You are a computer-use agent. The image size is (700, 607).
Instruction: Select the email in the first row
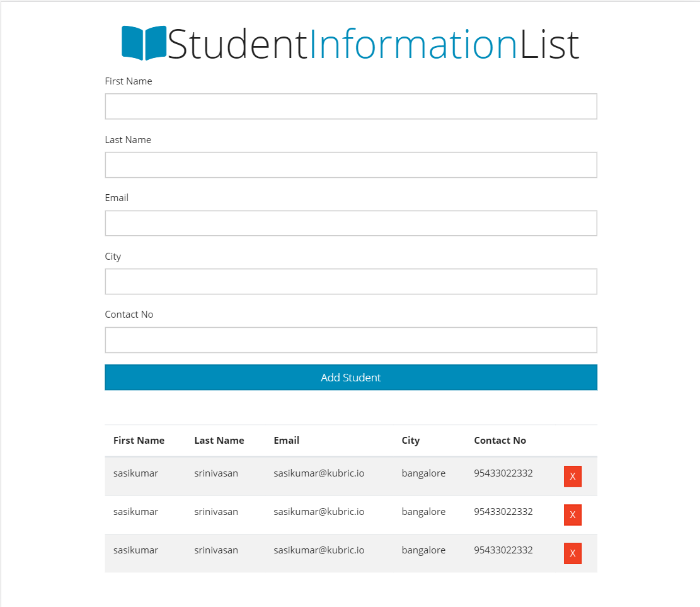pyautogui.click(x=319, y=473)
